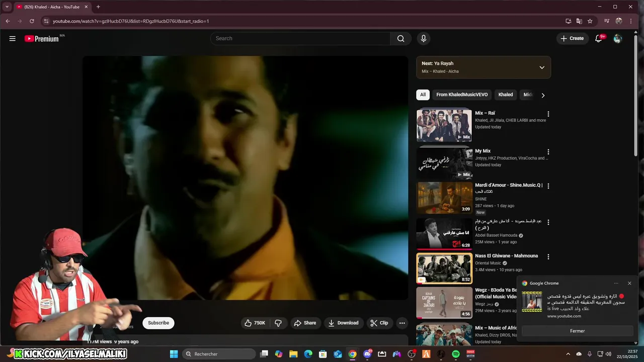
Task: Click the Clip button
Action: [x=379, y=323]
